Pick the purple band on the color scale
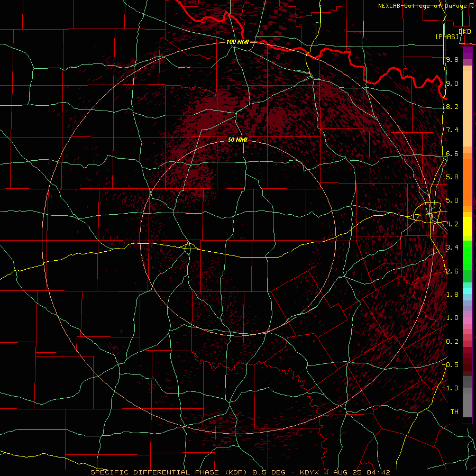 467,53
